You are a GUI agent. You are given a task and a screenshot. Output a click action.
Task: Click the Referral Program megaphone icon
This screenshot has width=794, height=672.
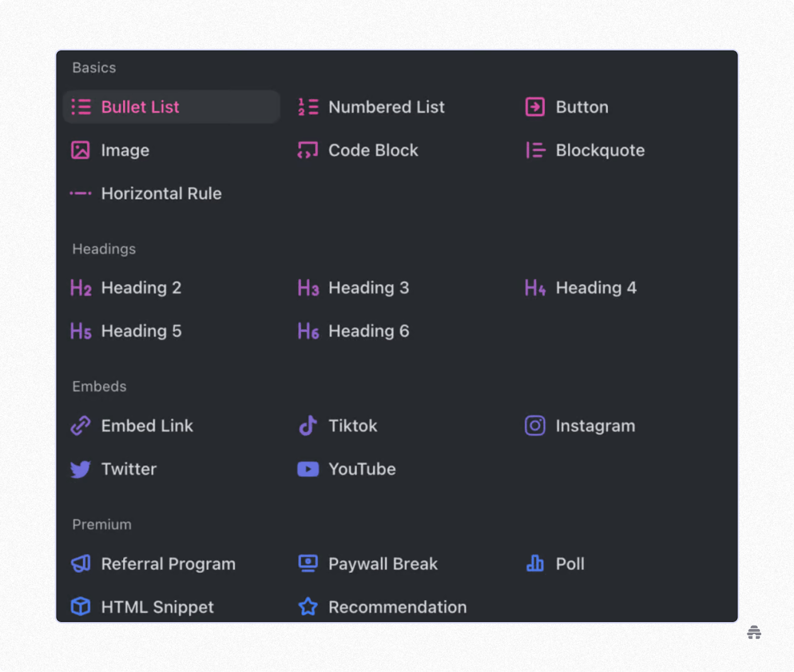click(x=80, y=564)
